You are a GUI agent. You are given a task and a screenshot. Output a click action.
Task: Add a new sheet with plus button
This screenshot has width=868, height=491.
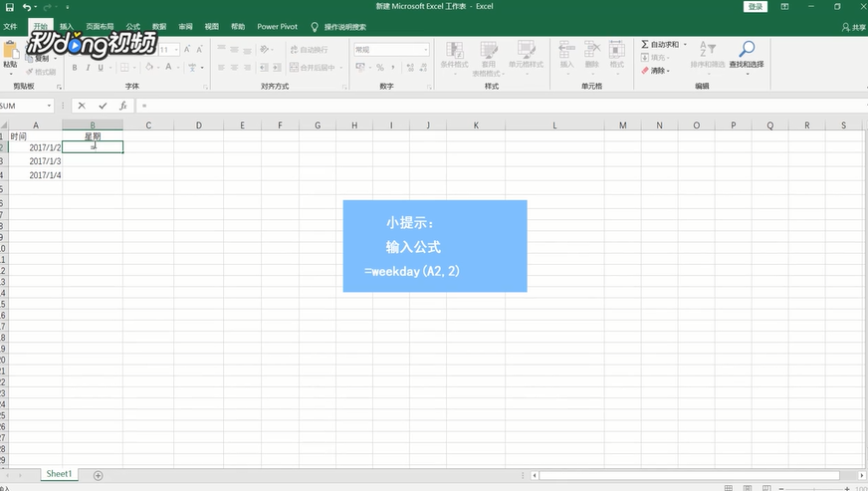[x=98, y=475]
